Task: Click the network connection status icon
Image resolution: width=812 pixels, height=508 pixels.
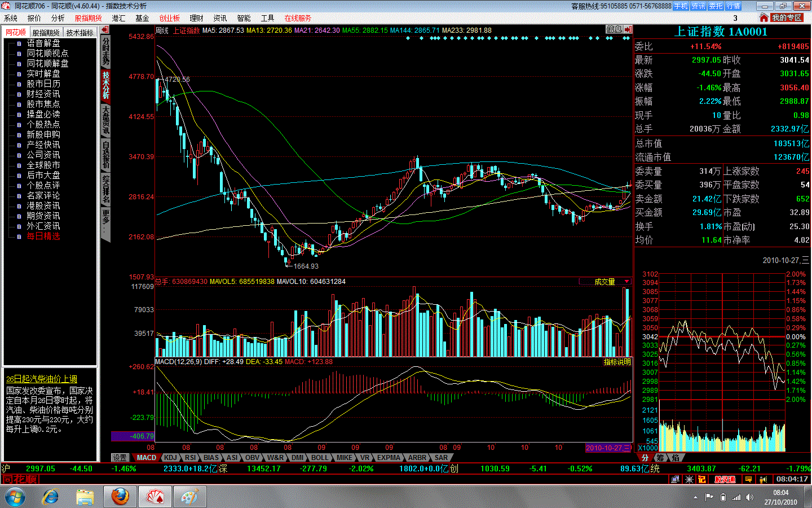Action: click(675, 479)
